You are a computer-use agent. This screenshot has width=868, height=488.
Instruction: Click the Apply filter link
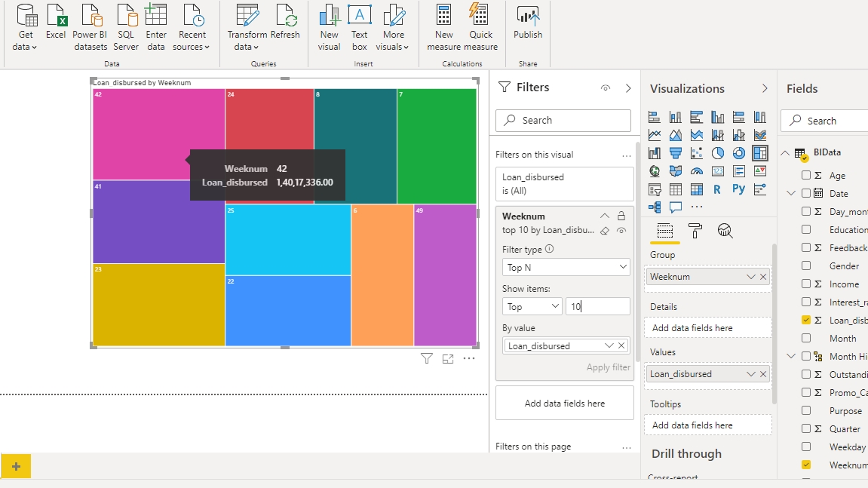pyautogui.click(x=608, y=367)
